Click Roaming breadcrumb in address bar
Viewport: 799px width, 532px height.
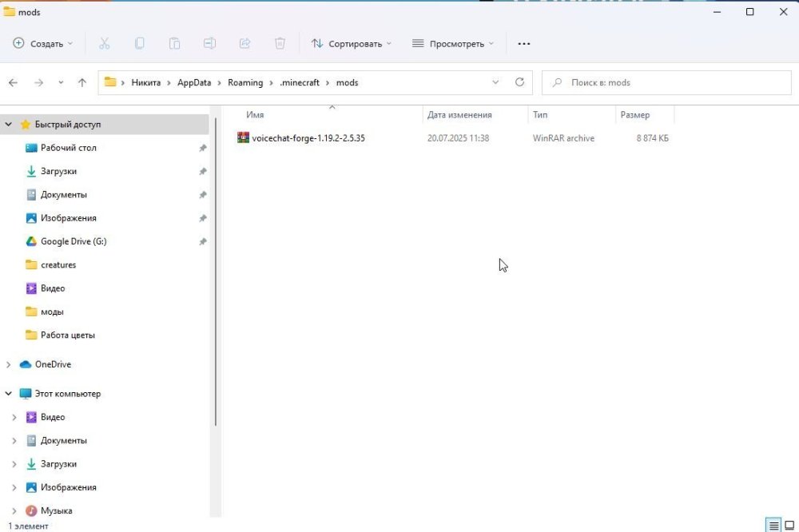click(x=245, y=82)
